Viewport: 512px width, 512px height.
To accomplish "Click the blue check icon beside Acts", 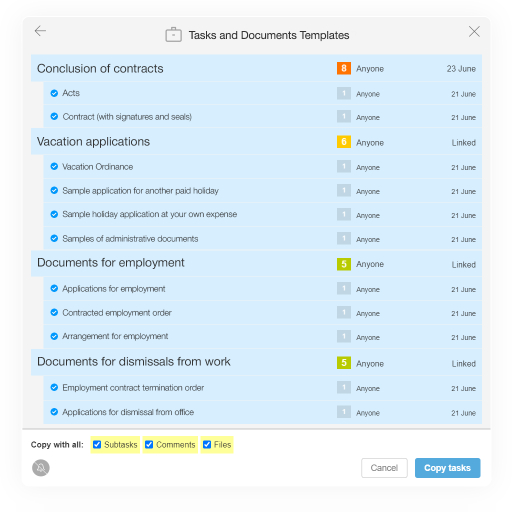I will pos(54,93).
